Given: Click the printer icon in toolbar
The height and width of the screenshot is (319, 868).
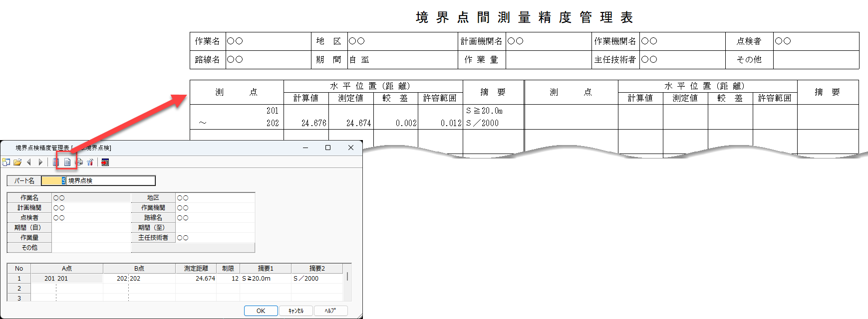Looking at the screenshot, I should (x=79, y=162).
